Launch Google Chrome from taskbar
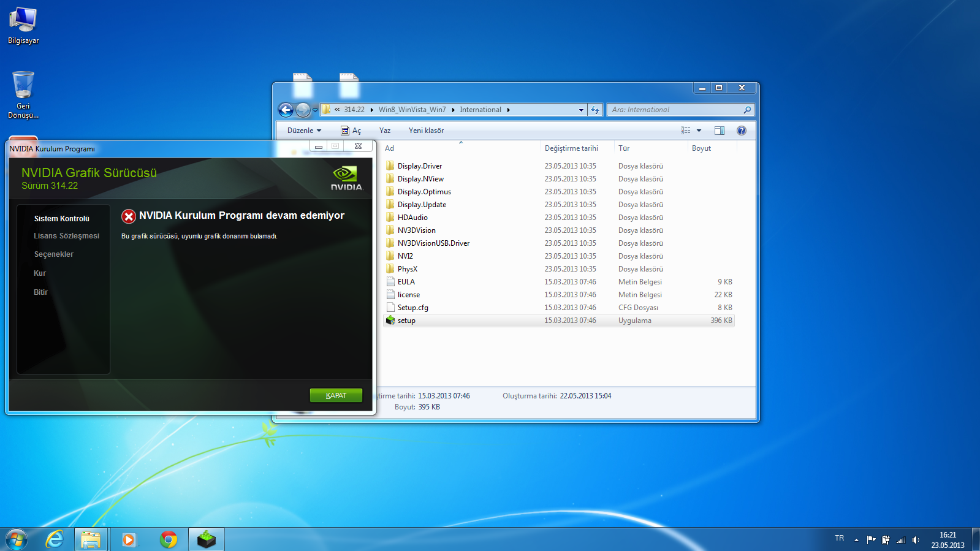This screenshot has width=980, height=551. pyautogui.click(x=169, y=539)
